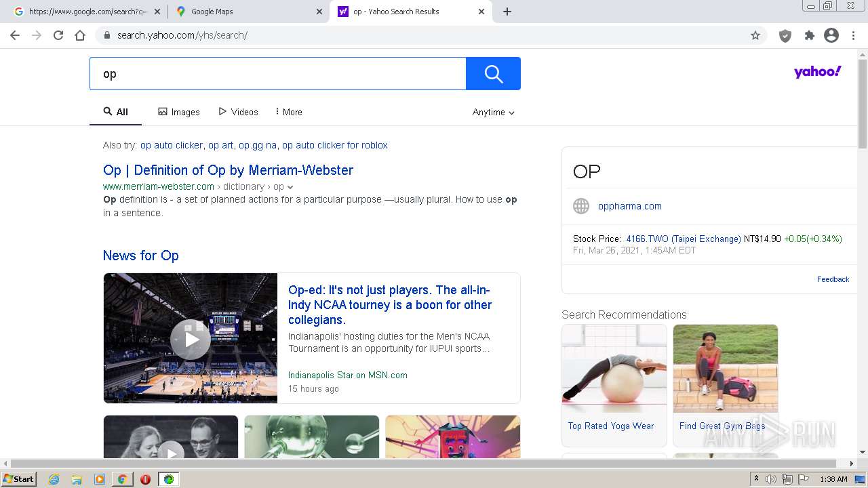Try the 'op art' suggestion

pos(220,145)
